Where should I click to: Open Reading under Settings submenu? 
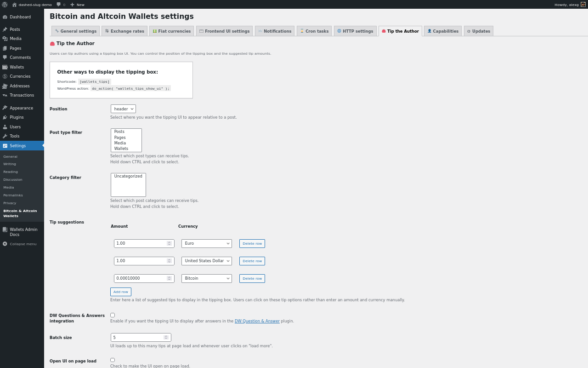(x=11, y=172)
